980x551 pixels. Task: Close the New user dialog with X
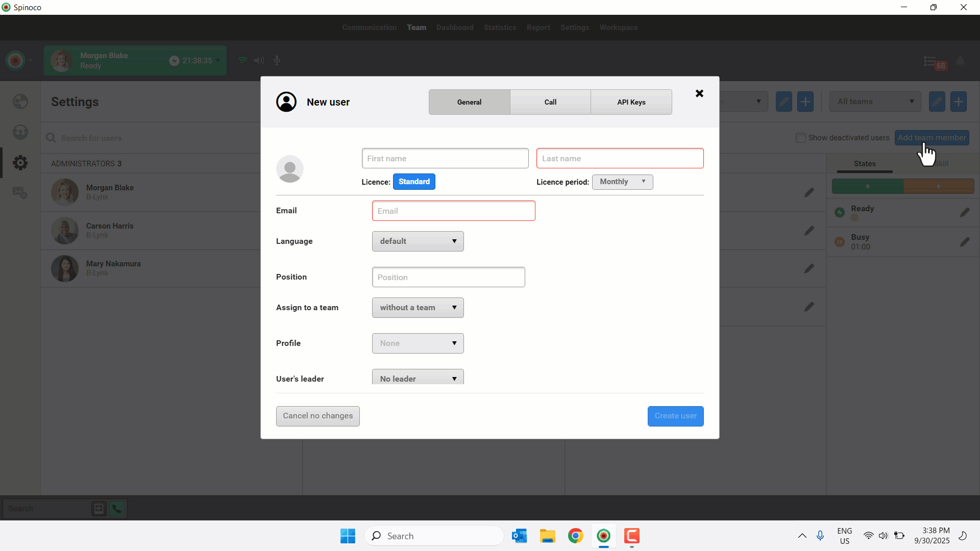click(699, 93)
